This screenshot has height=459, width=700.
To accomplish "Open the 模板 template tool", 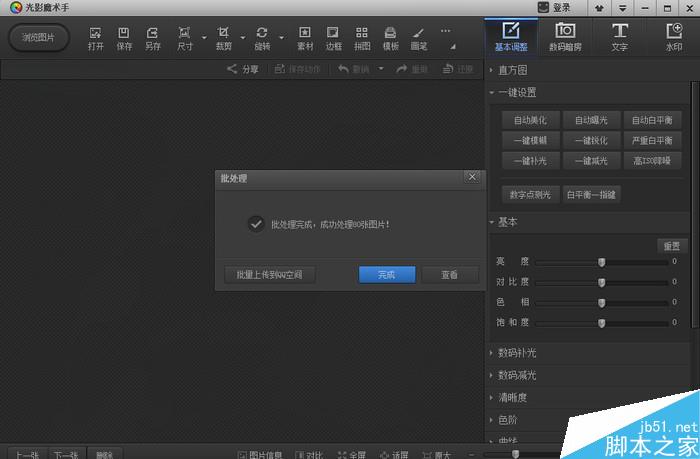I will point(391,39).
